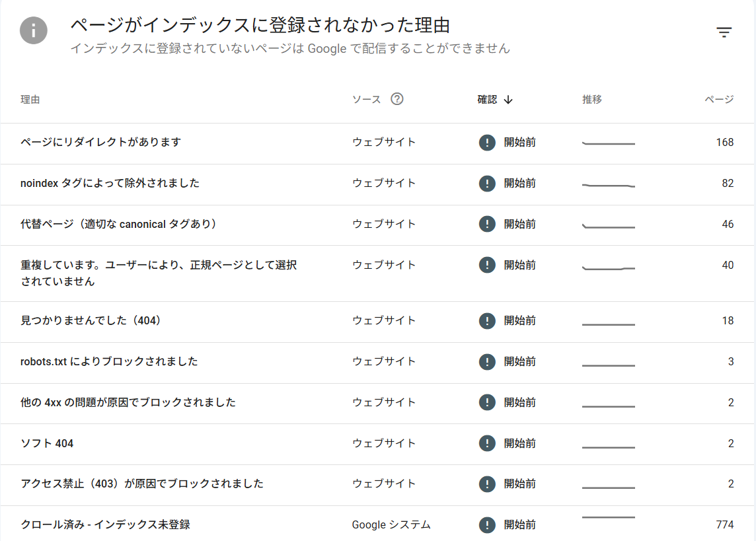Open the table filter icon
Screen dimensions: 756x541
(x=724, y=32)
